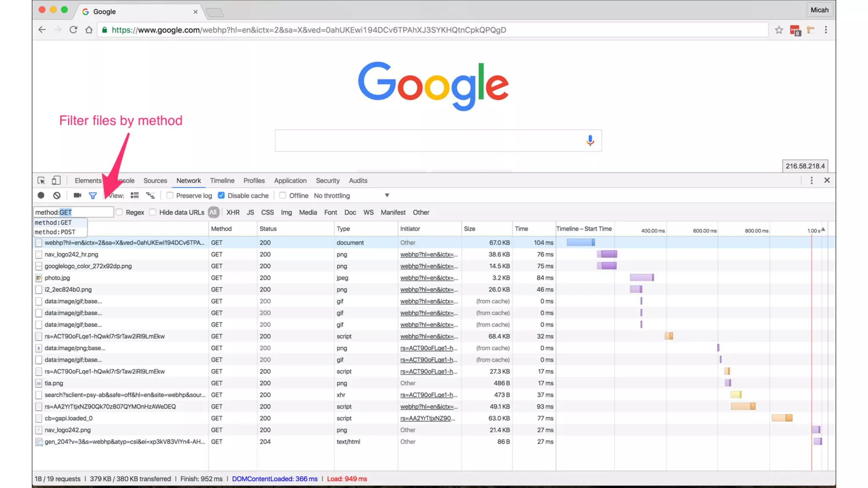Switch to the Sources tab
Image resolution: width=868 pixels, height=488 pixels.
click(155, 180)
